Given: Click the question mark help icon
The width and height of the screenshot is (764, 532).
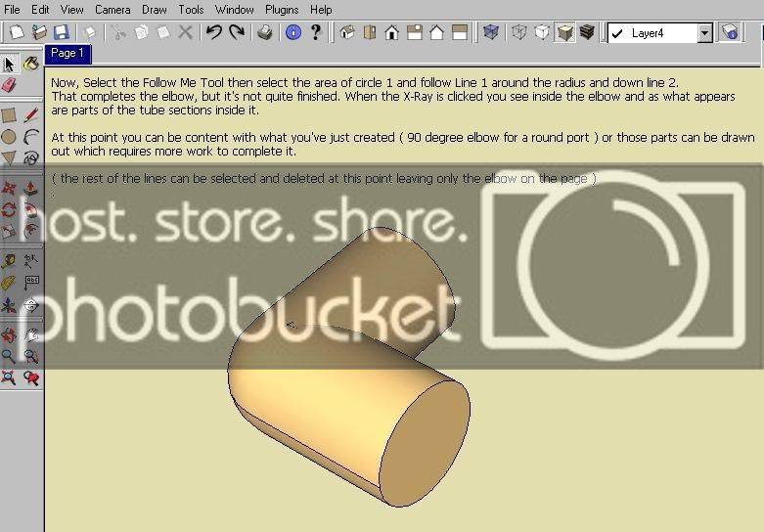Looking at the screenshot, I should (x=316, y=32).
